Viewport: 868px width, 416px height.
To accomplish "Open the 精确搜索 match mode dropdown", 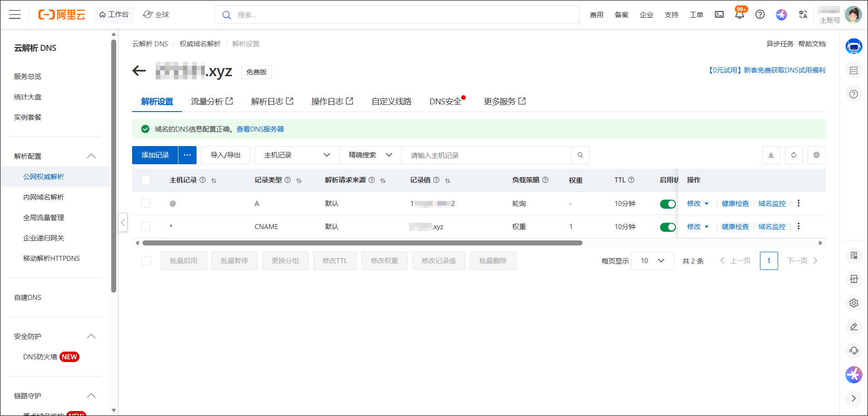I will click(370, 155).
